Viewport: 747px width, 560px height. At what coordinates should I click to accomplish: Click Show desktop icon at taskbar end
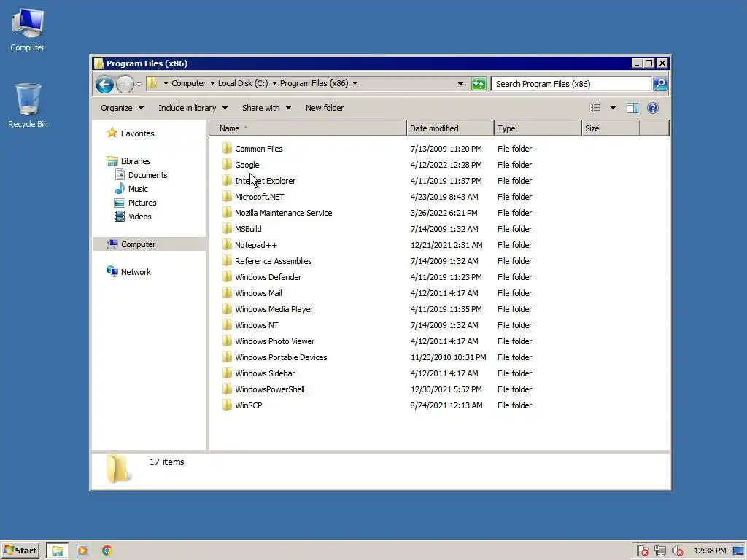pos(739,551)
